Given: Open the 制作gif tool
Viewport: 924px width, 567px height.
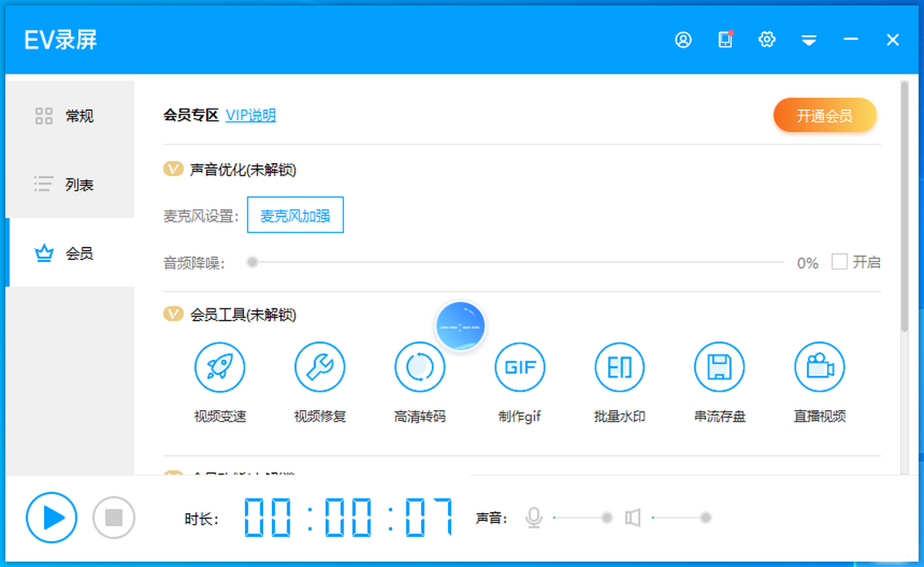Looking at the screenshot, I should tap(520, 368).
